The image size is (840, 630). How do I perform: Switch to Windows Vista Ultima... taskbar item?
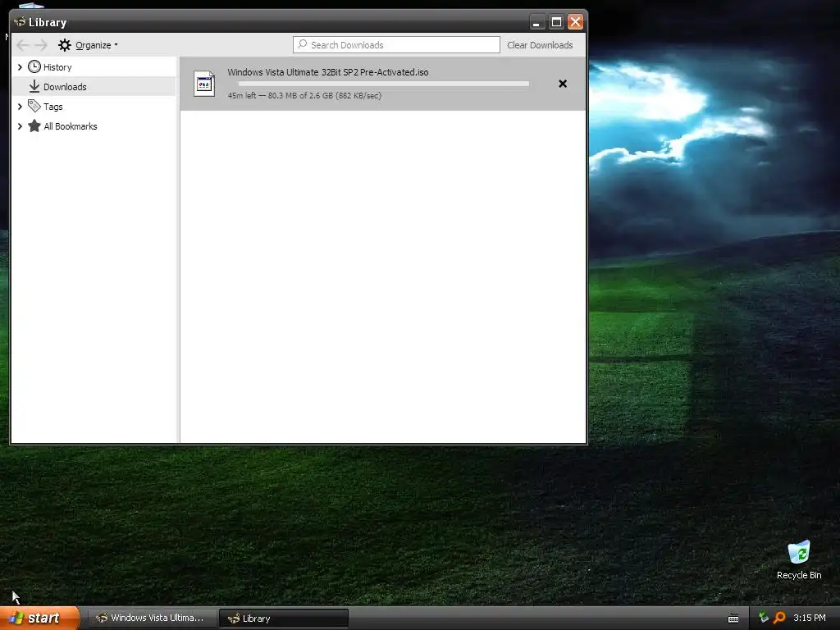tap(152, 619)
